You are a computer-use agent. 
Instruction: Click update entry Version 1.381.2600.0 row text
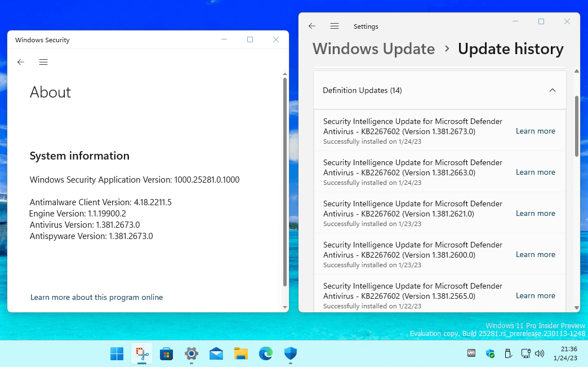[412, 250]
